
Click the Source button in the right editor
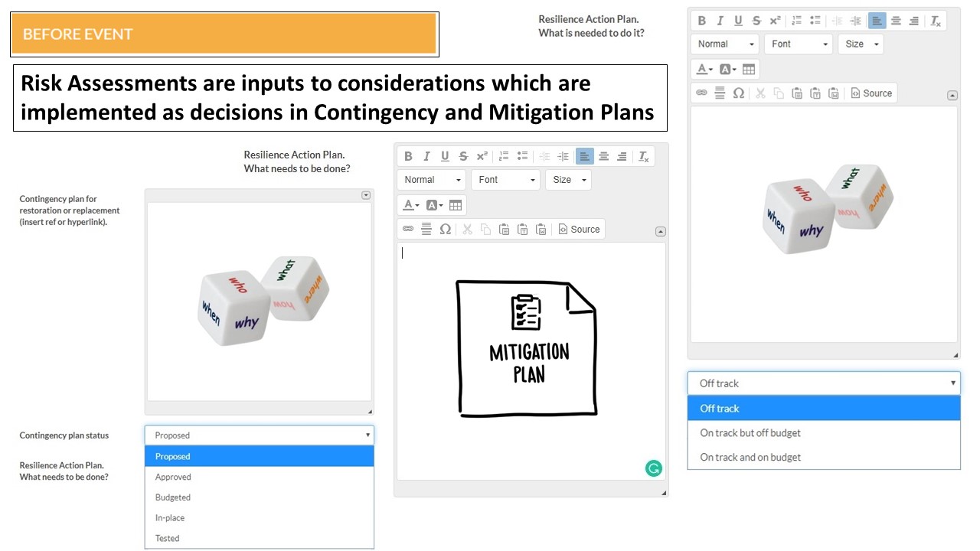(871, 93)
